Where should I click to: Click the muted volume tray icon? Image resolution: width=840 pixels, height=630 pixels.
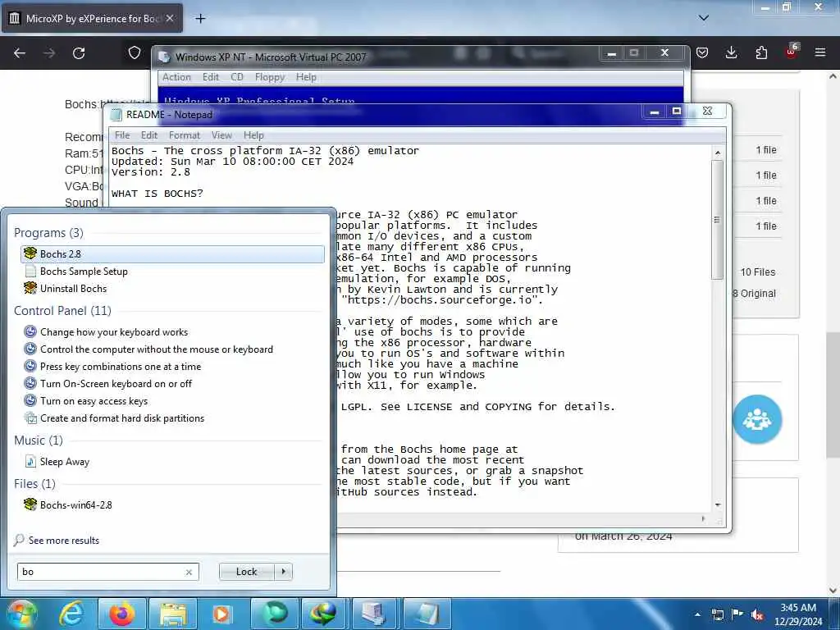click(x=757, y=615)
